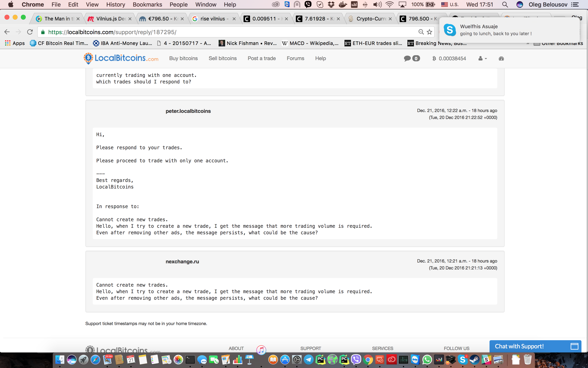
Task: Launch Safari from the dock
Action: point(95,359)
